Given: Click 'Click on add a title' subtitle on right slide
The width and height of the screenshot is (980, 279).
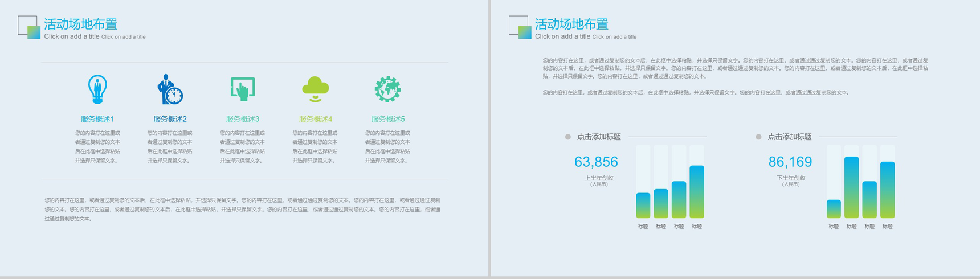Looking at the screenshot, I should coord(586,36).
